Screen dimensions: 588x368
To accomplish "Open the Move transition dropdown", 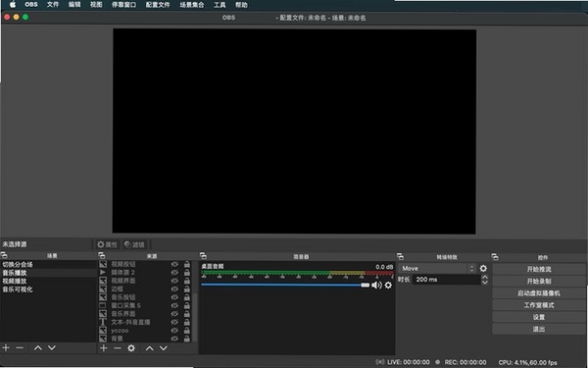I will pos(438,268).
